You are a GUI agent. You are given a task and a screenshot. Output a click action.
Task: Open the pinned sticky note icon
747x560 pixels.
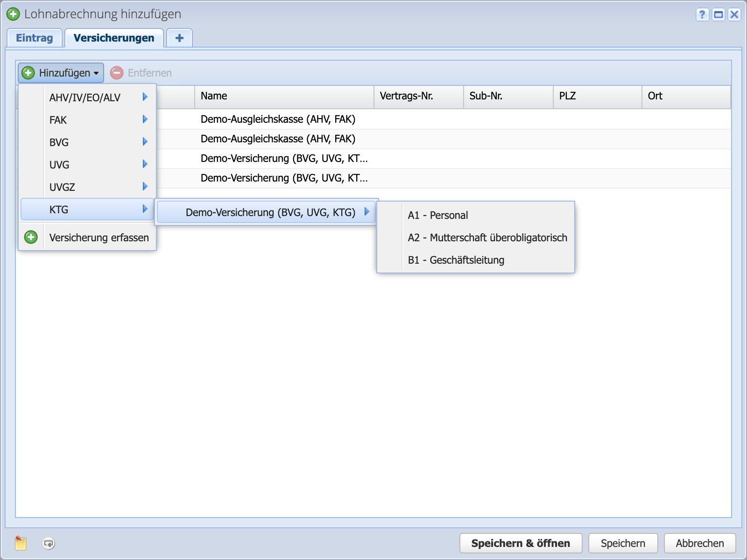pos(21,543)
